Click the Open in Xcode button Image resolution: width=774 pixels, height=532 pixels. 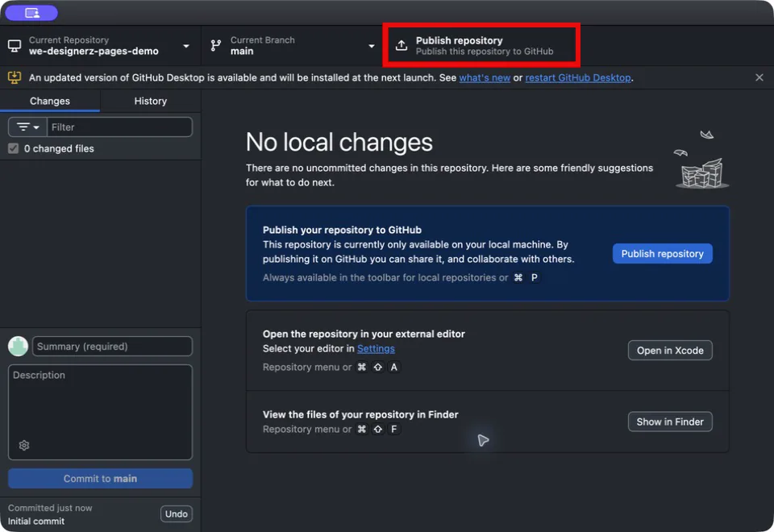tap(670, 351)
